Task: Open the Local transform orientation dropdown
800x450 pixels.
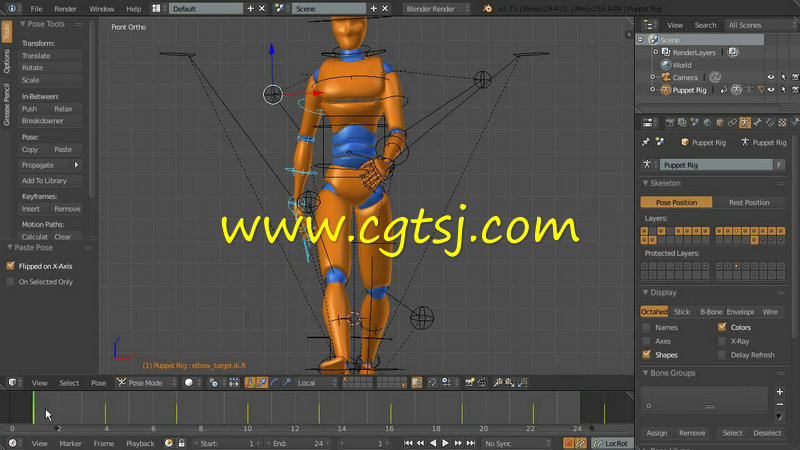Action: tap(315, 383)
